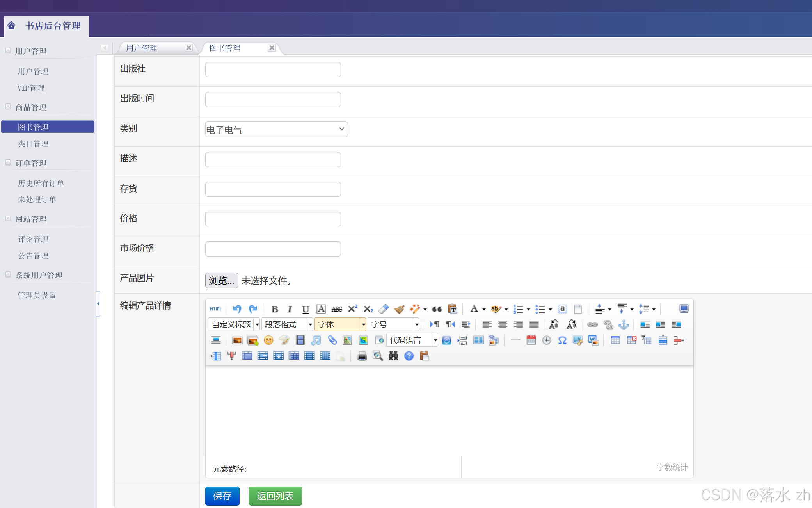Viewport: 812px width, 508px height.
Task: Click the HTML source mode icon
Action: coord(215,309)
